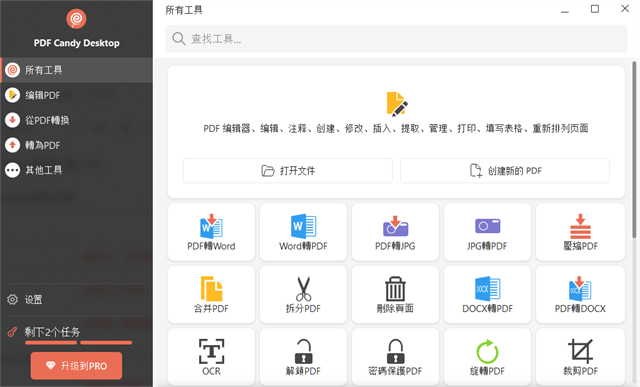
Task: Click the 剩下2个任务 label
Action: pos(52,332)
